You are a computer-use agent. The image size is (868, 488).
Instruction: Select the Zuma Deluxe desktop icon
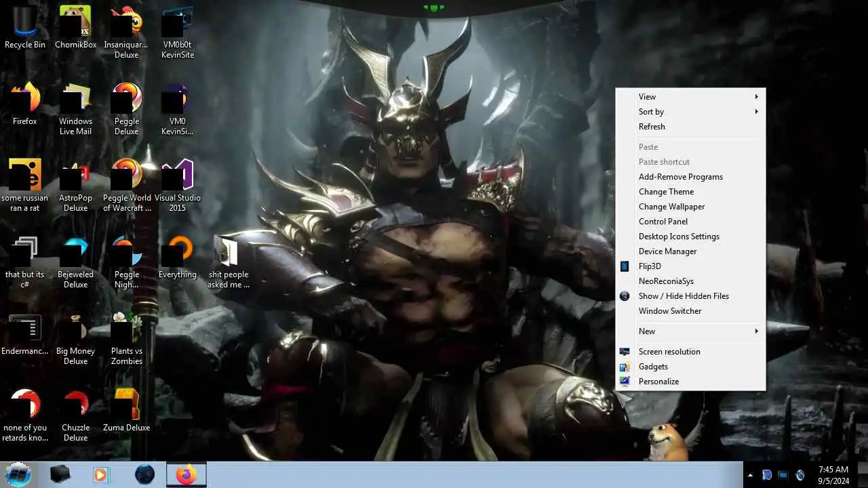coord(126,410)
